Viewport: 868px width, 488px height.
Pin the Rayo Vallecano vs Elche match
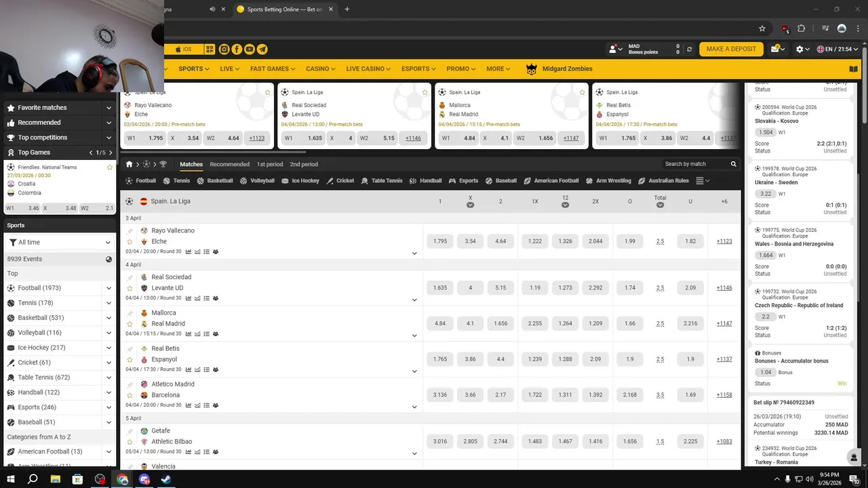pos(130,231)
